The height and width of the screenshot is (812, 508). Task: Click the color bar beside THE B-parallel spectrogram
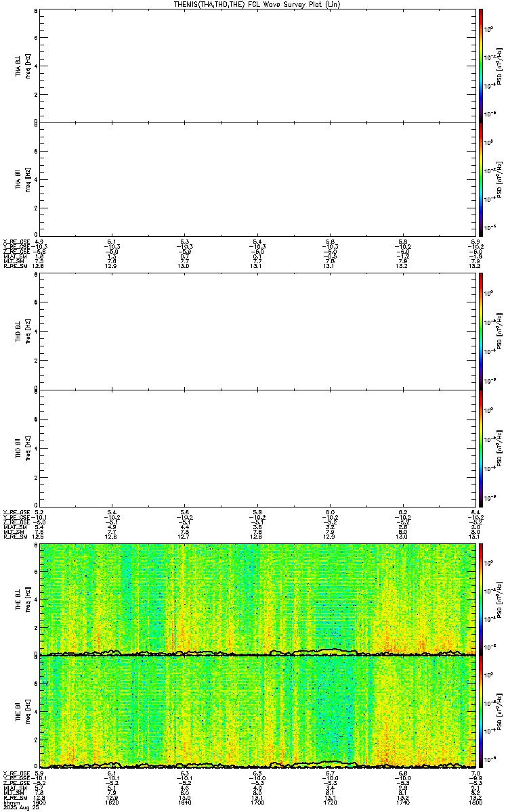(481, 712)
